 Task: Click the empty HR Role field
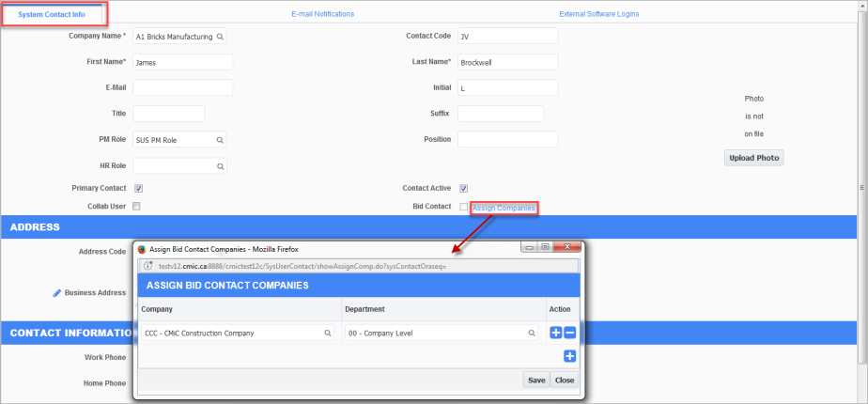(180, 166)
